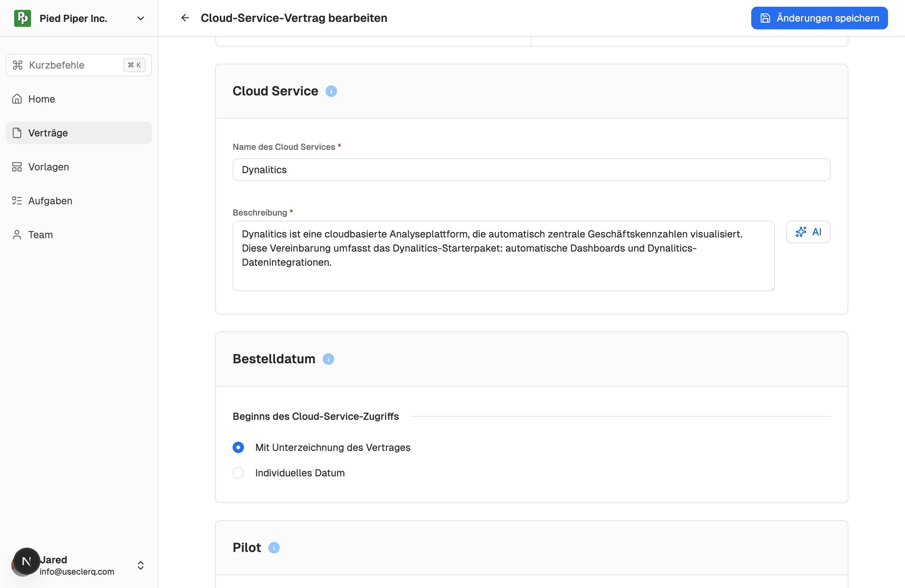
Task: Click the Vorlagen grid icon
Action: tap(17, 166)
